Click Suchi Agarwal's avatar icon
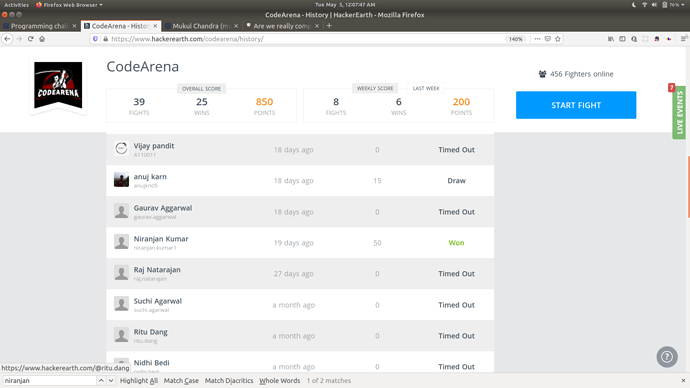This screenshot has width=690, height=388. click(x=121, y=304)
